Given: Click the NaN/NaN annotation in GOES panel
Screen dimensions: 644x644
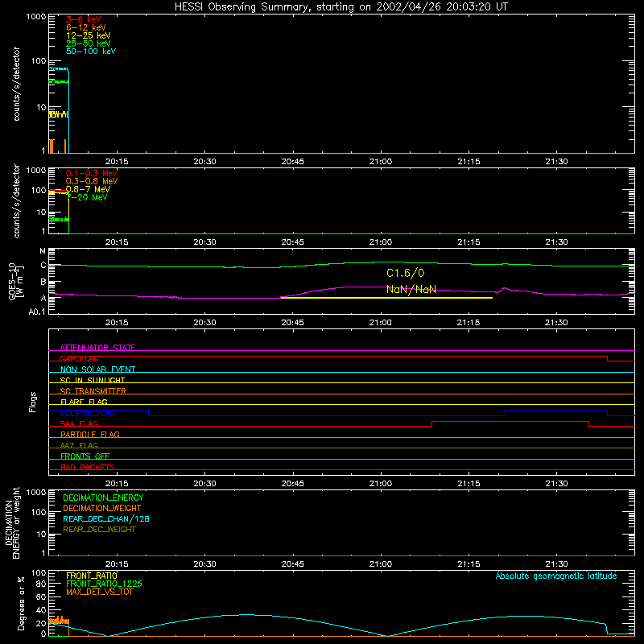Looking at the screenshot, I should pos(411,289).
